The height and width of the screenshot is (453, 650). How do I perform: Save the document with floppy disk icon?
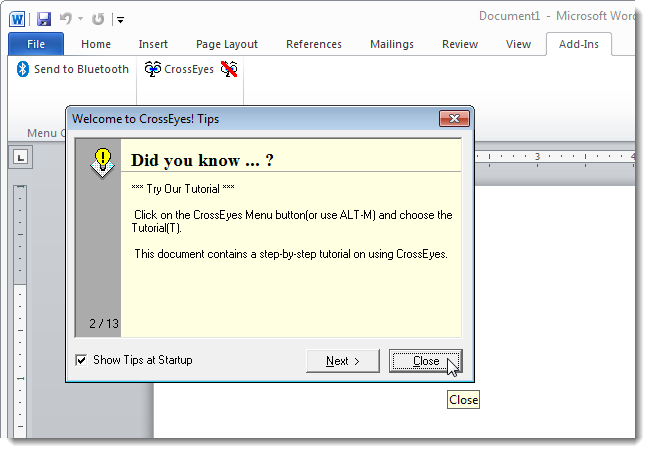[x=44, y=19]
